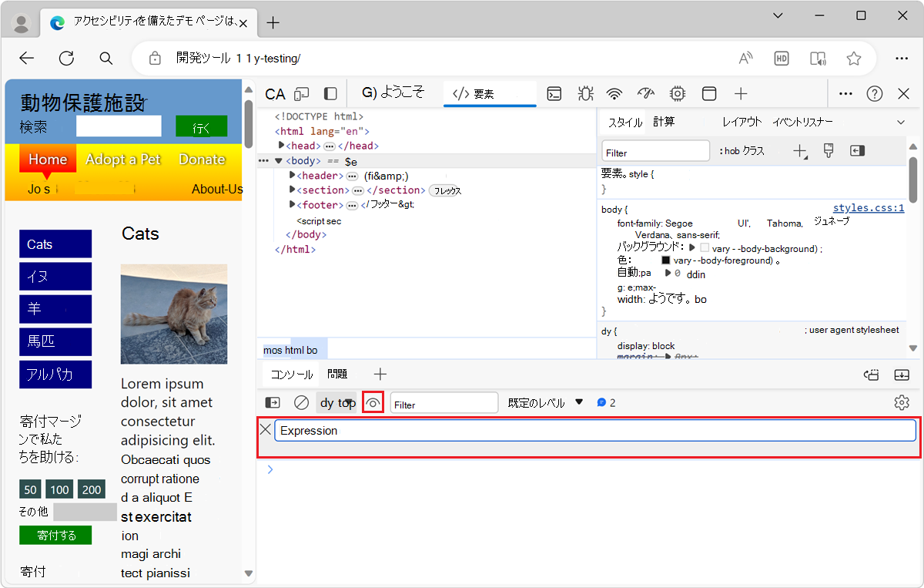Expand the head element node
This screenshot has height=588, width=924.
tap(282, 146)
